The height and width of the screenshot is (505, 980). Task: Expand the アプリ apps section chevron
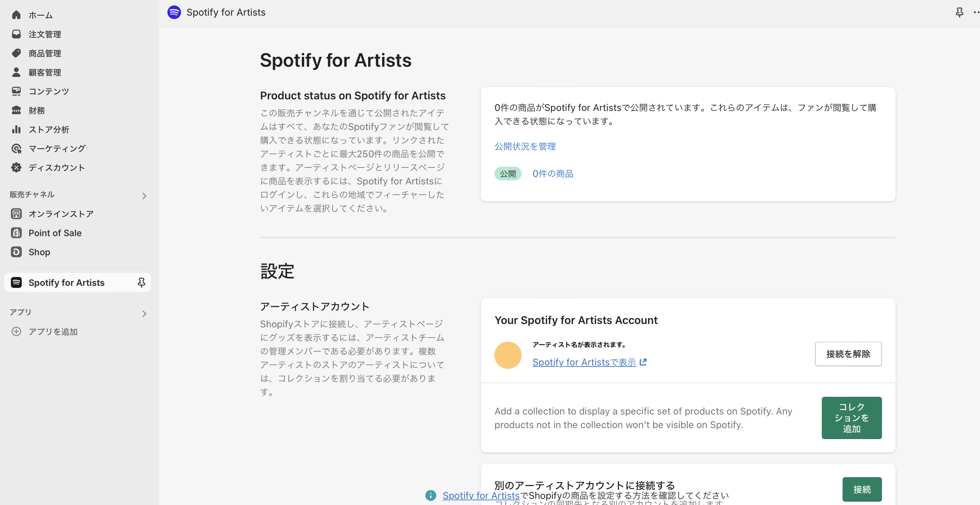pyautogui.click(x=144, y=313)
